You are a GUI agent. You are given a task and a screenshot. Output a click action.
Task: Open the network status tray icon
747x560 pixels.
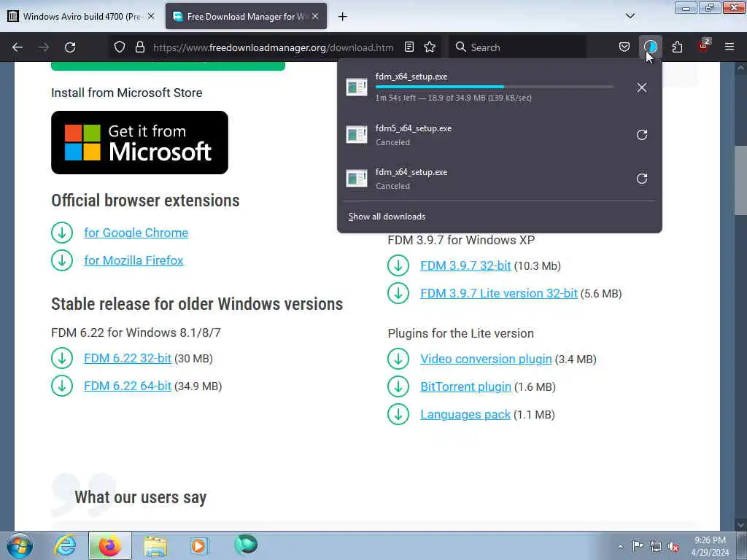coord(656,547)
